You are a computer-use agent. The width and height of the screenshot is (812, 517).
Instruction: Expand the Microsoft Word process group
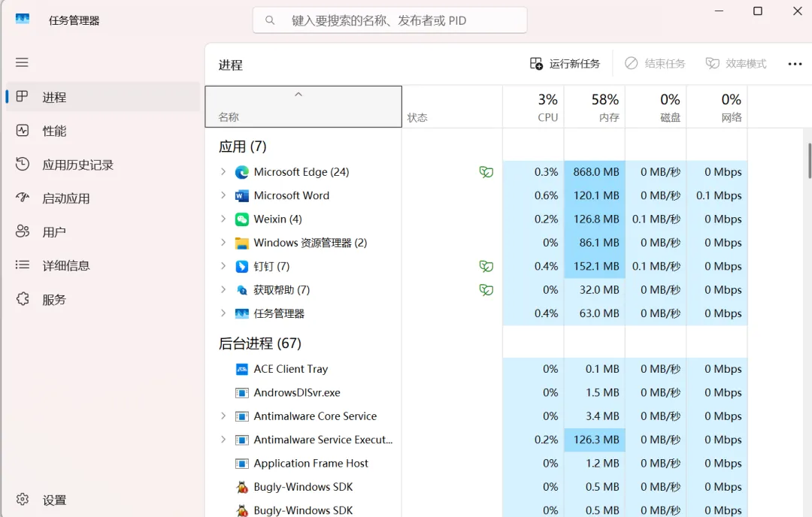[223, 195]
